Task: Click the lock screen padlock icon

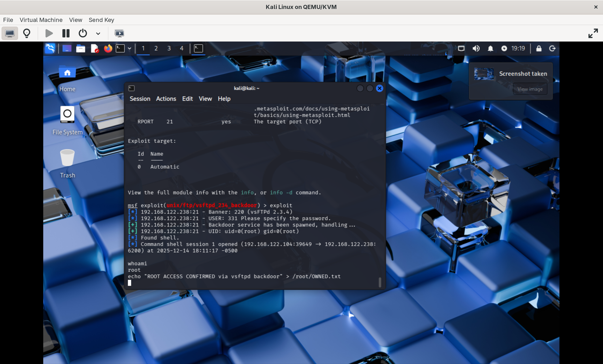Action: pyautogui.click(x=539, y=48)
